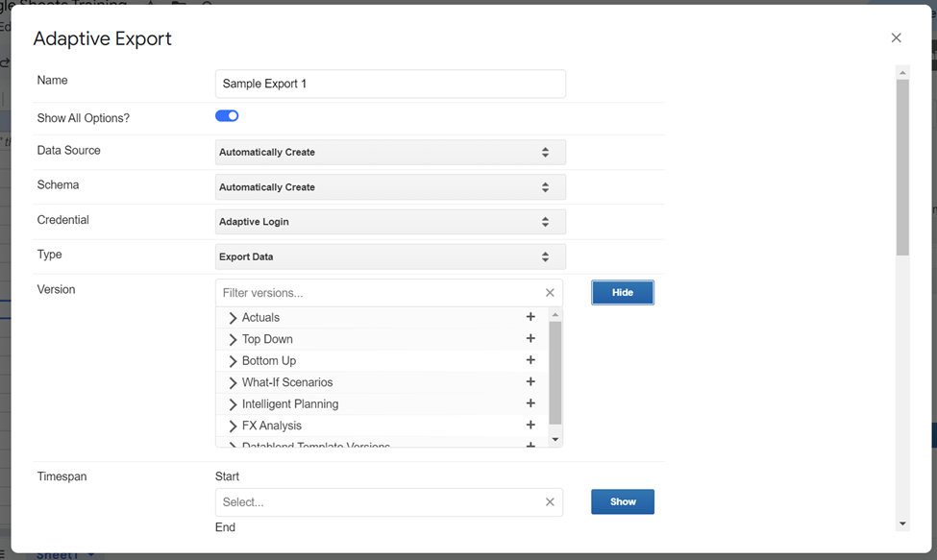Click the version list scroll up arrow
The image size is (937, 560).
pyautogui.click(x=555, y=315)
